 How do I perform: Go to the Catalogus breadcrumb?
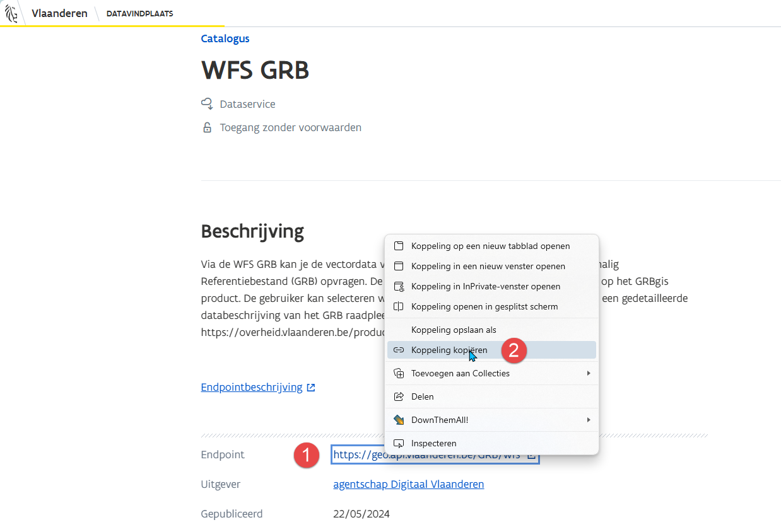[225, 38]
